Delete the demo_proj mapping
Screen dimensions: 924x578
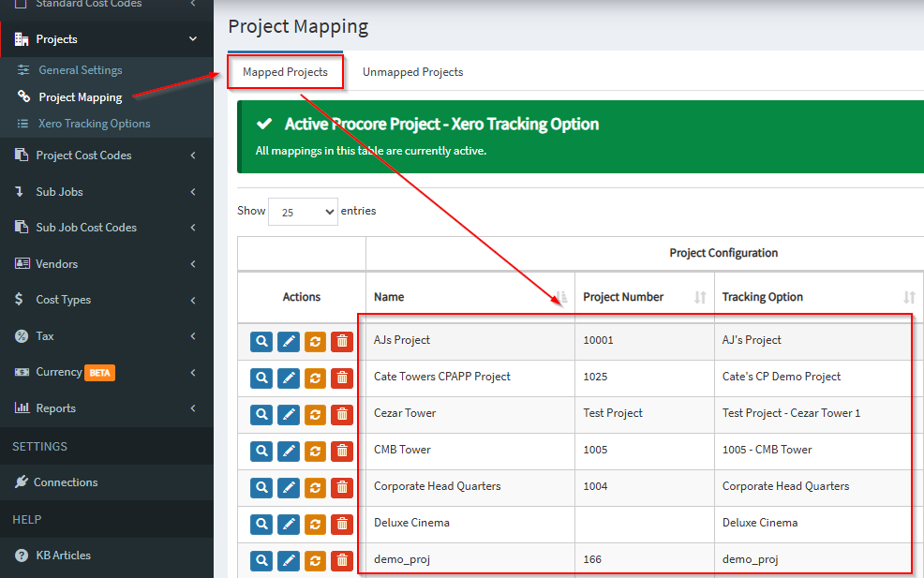click(x=342, y=561)
